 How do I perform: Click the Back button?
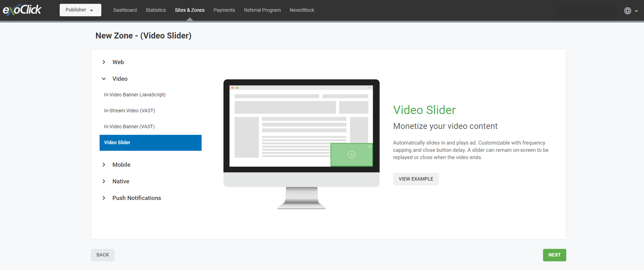pyautogui.click(x=103, y=255)
